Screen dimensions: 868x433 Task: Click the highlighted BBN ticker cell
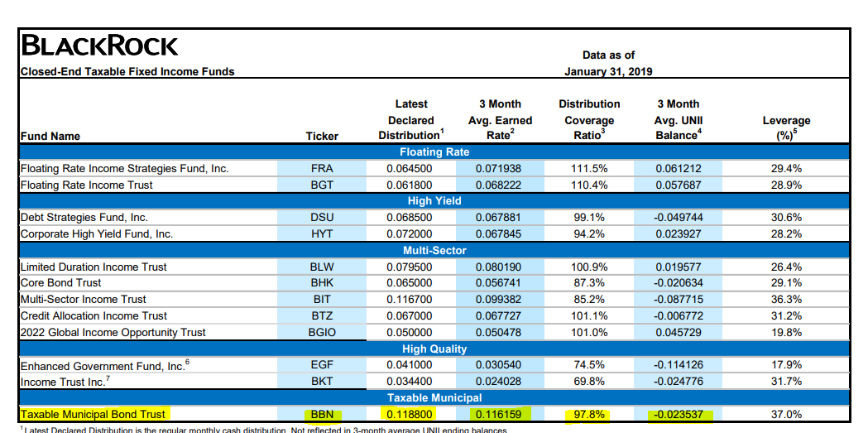tap(322, 414)
